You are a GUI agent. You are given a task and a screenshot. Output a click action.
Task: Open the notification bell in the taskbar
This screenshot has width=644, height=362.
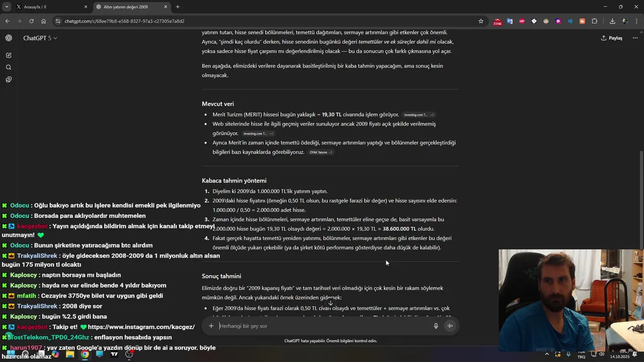(x=635, y=354)
